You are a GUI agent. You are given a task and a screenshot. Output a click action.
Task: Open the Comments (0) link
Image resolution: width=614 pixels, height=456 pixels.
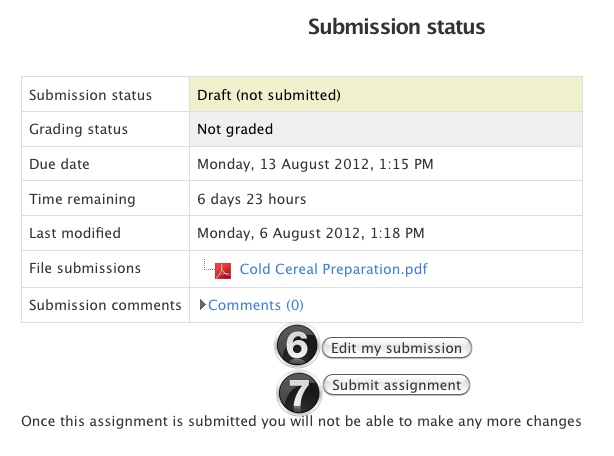pos(256,305)
